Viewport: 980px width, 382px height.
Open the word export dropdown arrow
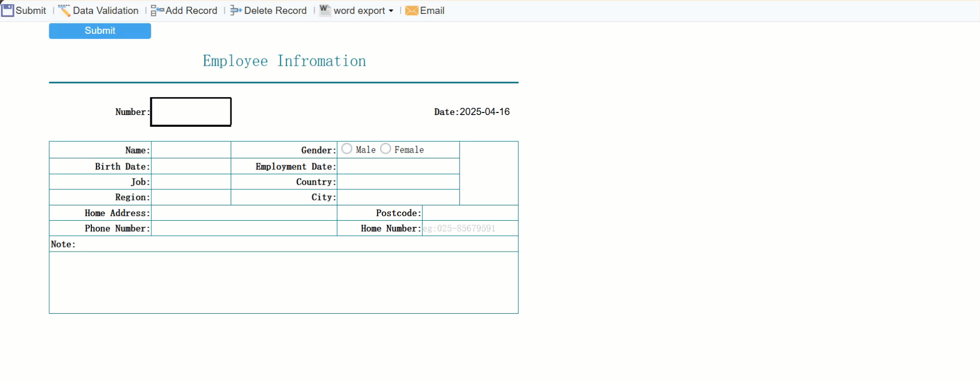click(x=391, y=11)
